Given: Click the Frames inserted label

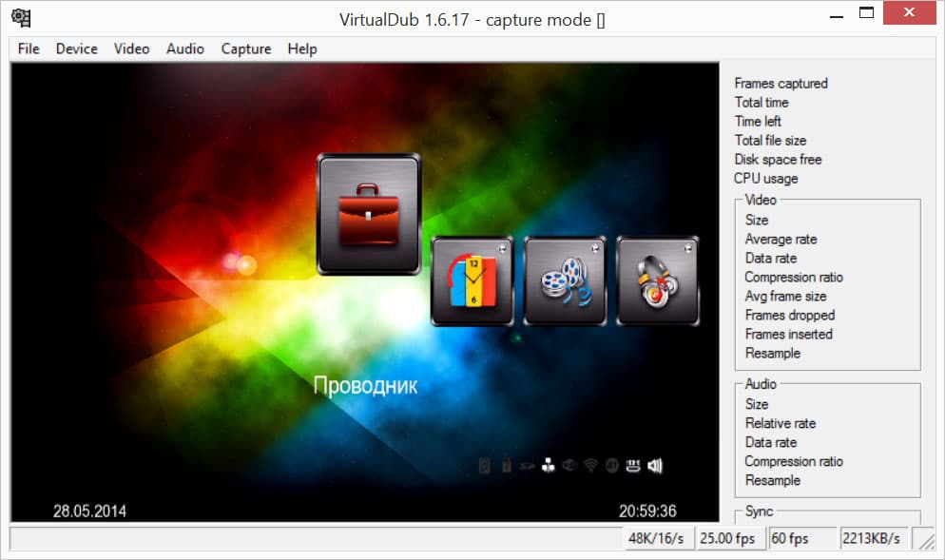Looking at the screenshot, I should [789, 334].
